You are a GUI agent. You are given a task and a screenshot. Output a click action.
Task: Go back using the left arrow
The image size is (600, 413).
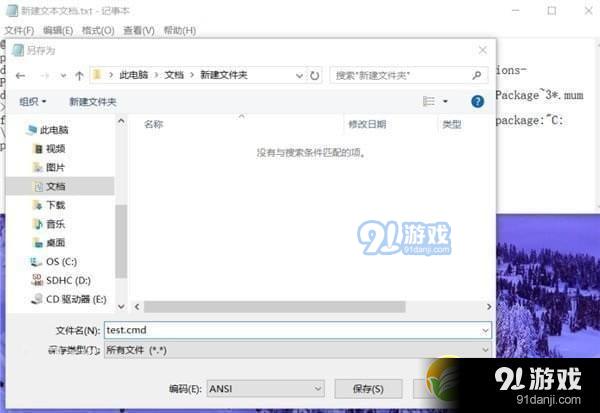[x=21, y=76]
